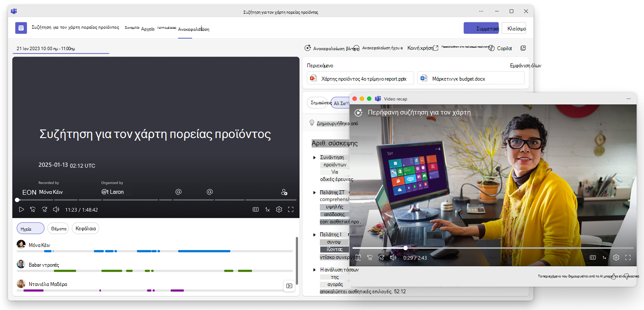Open the Λεπτομέρειες tab
This screenshot has width=644, height=310.
click(x=167, y=27)
